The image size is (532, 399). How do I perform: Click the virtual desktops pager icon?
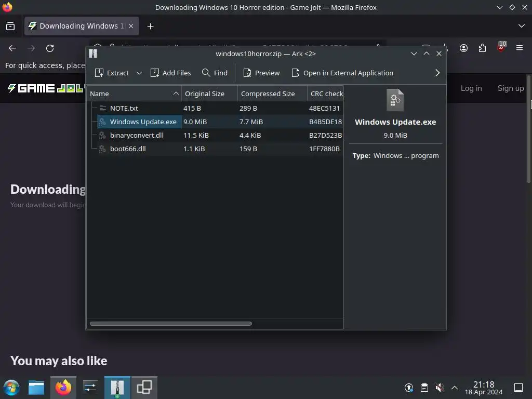[144, 388]
